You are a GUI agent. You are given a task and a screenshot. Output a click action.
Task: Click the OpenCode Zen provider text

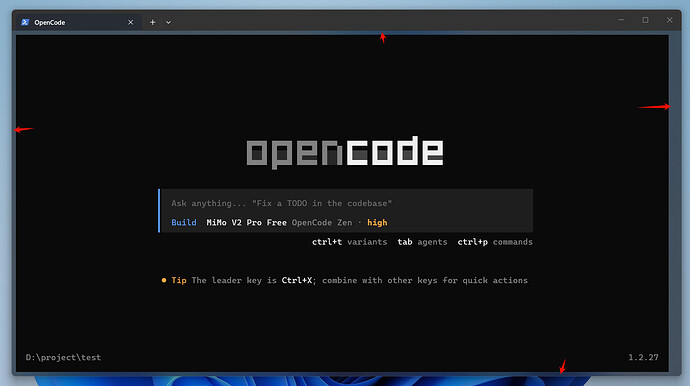coord(322,223)
